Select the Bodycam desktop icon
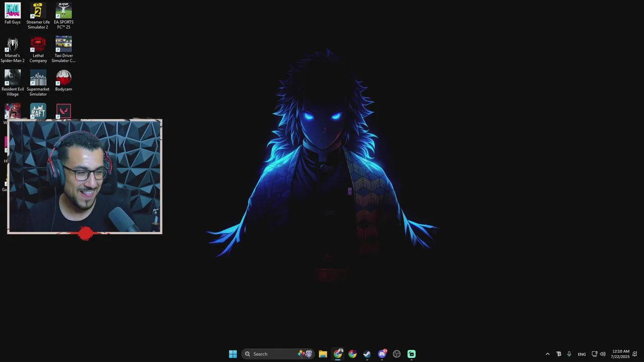Viewport: 644px width, 362px height. 63,80
